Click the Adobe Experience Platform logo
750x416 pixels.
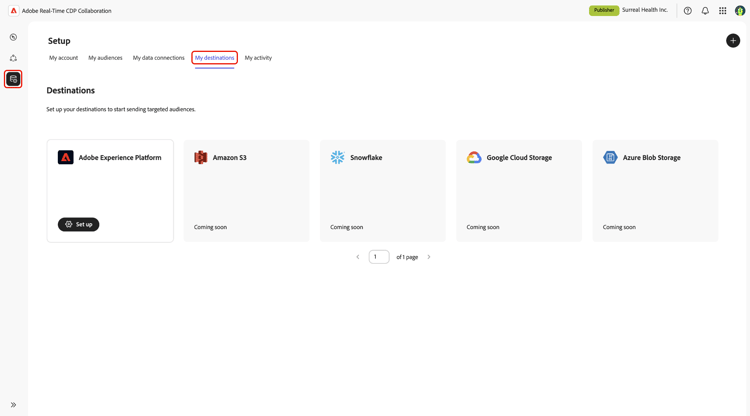pos(66,157)
